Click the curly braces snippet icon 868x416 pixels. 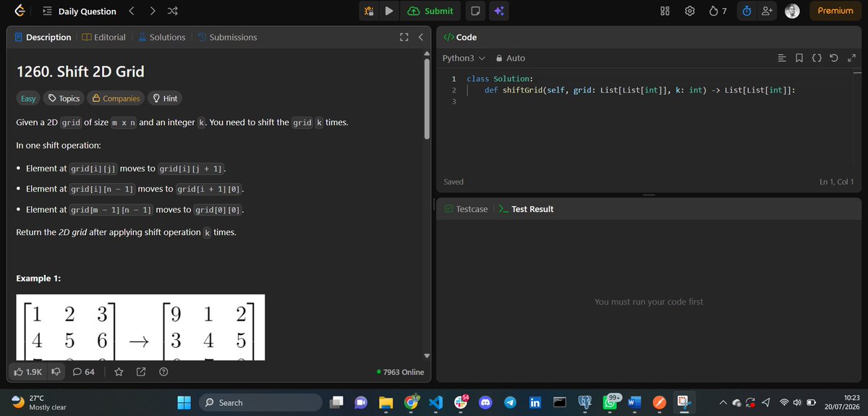pos(816,58)
